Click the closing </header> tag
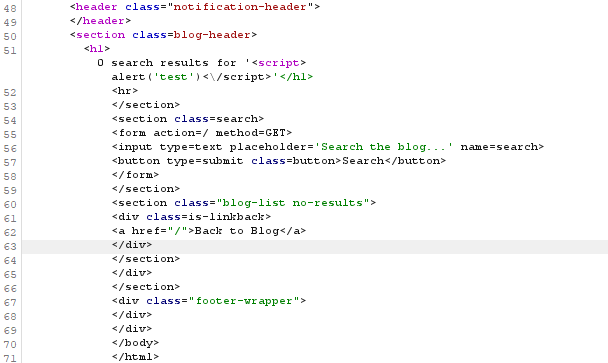 coord(100,21)
